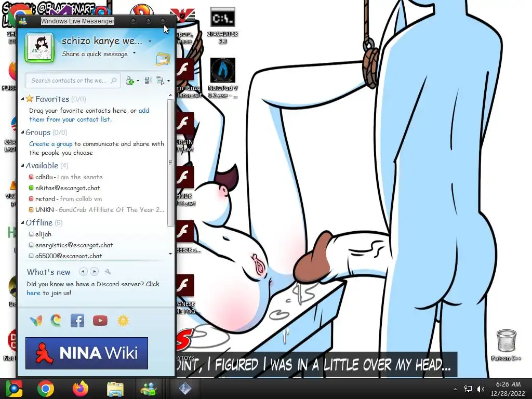The width and height of the screenshot is (532, 399).
Task: Open Firefox from the taskbar
Action: click(81, 389)
